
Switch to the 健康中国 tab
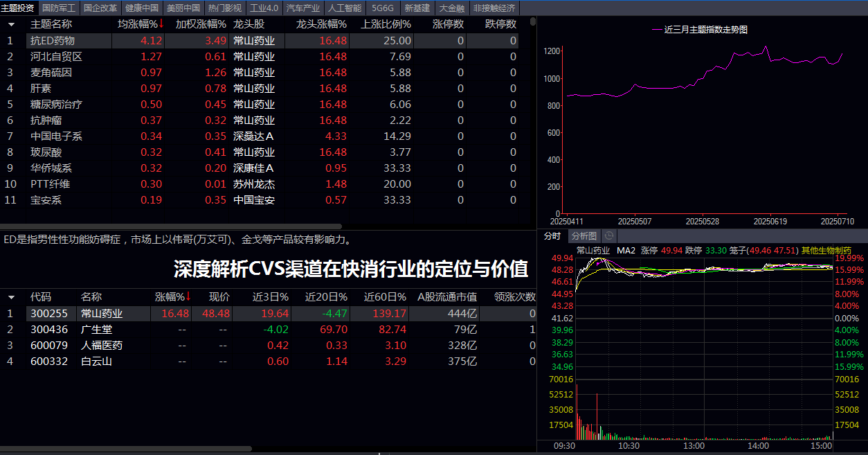(x=142, y=8)
